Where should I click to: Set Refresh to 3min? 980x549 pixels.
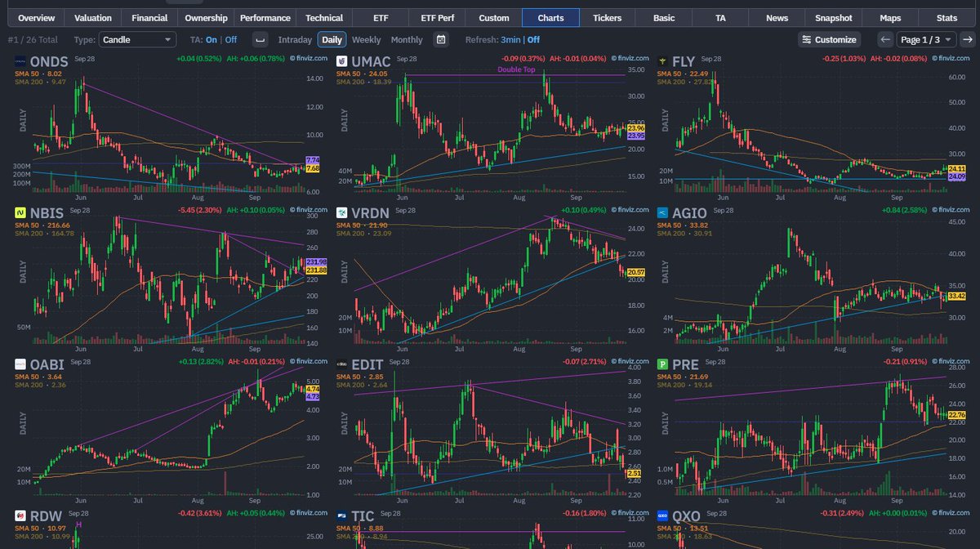(x=511, y=39)
